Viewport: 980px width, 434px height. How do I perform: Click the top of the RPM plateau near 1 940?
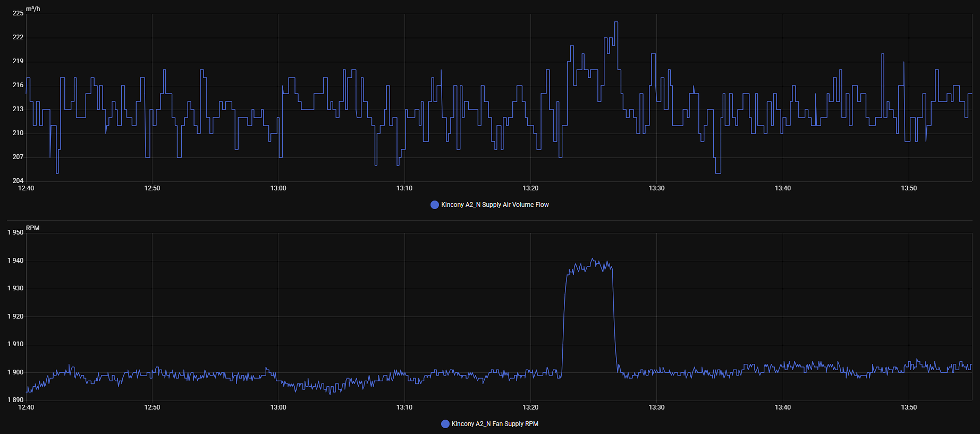pos(593,260)
